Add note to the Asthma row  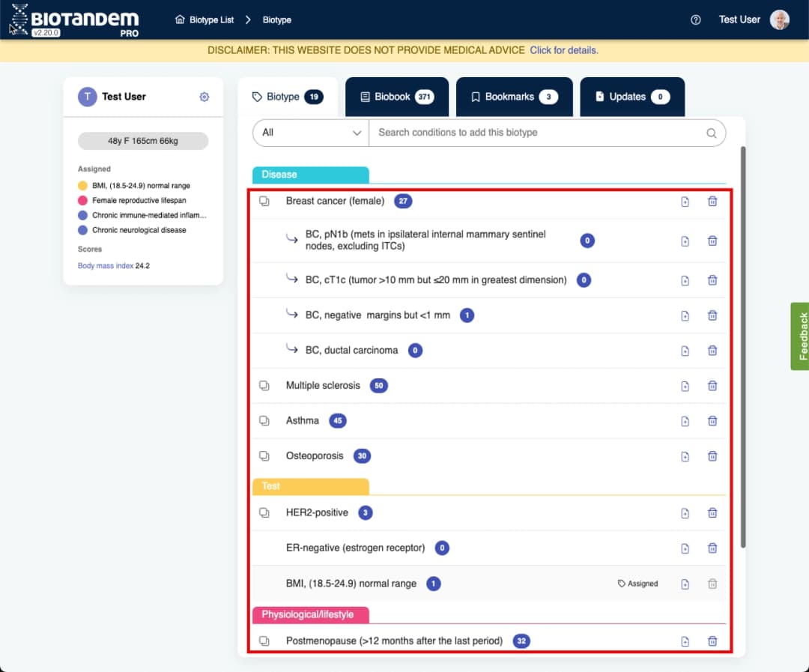[x=685, y=421]
